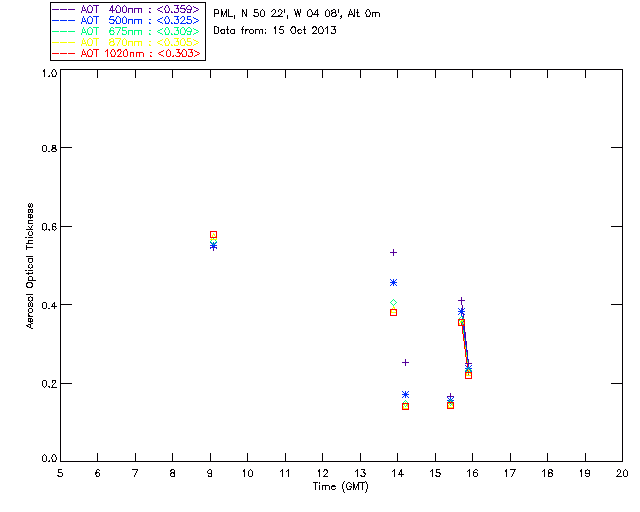Screen dimensions: 640x512
Task: Click the 0.6 y-axis tick label
Action: 49,227
